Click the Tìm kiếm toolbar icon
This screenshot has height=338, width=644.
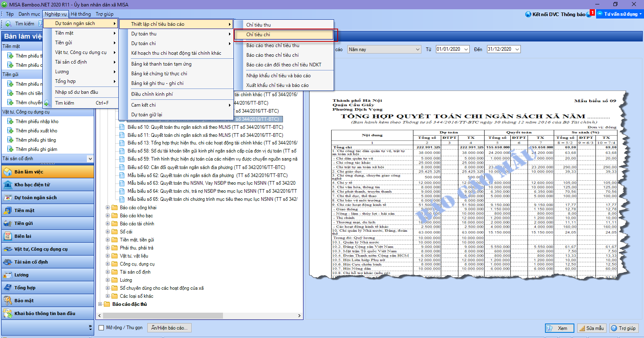(8, 24)
